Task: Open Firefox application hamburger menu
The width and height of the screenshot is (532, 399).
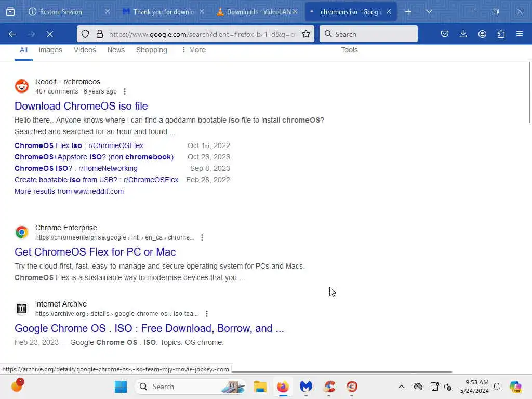Action: (520, 34)
